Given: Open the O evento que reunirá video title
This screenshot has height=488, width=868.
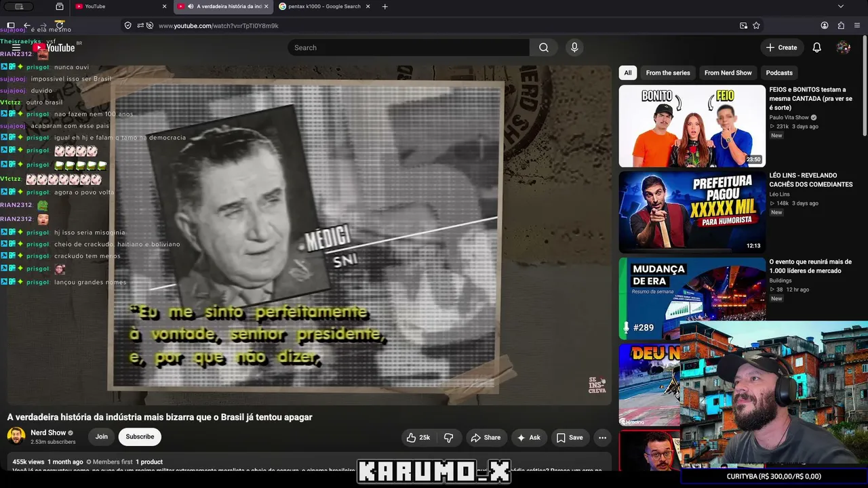Looking at the screenshot, I should 810,266.
